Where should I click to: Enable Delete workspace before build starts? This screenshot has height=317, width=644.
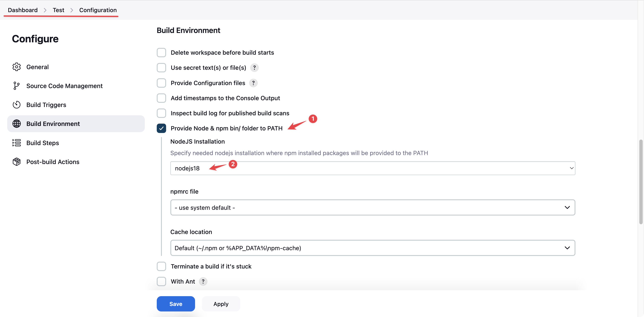161,53
